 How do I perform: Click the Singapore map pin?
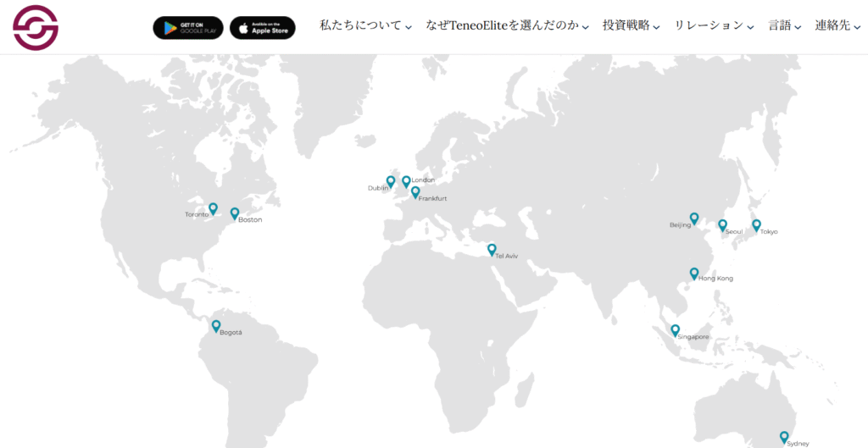(x=676, y=331)
